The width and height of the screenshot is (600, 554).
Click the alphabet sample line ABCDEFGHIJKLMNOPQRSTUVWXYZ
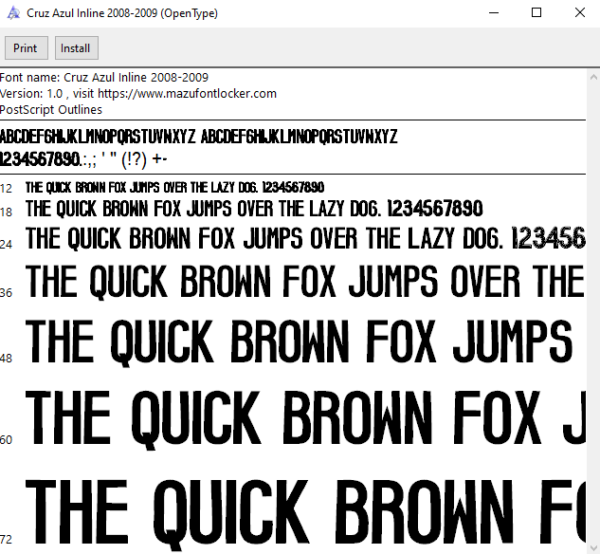click(199, 137)
